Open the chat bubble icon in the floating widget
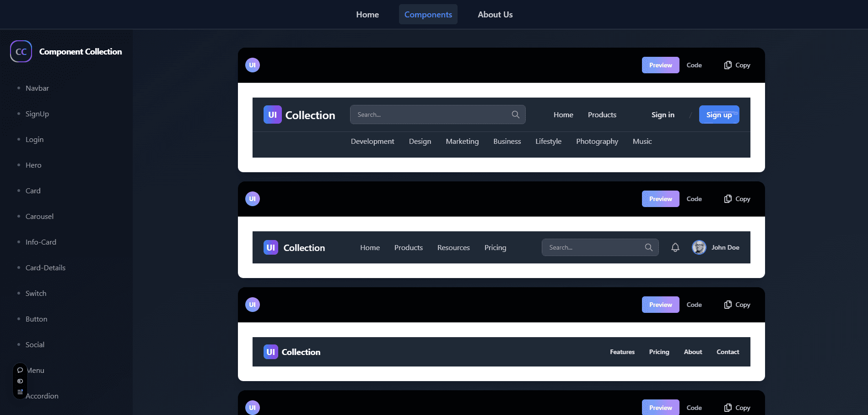The image size is (868, 415). click(x=20, y=370)
